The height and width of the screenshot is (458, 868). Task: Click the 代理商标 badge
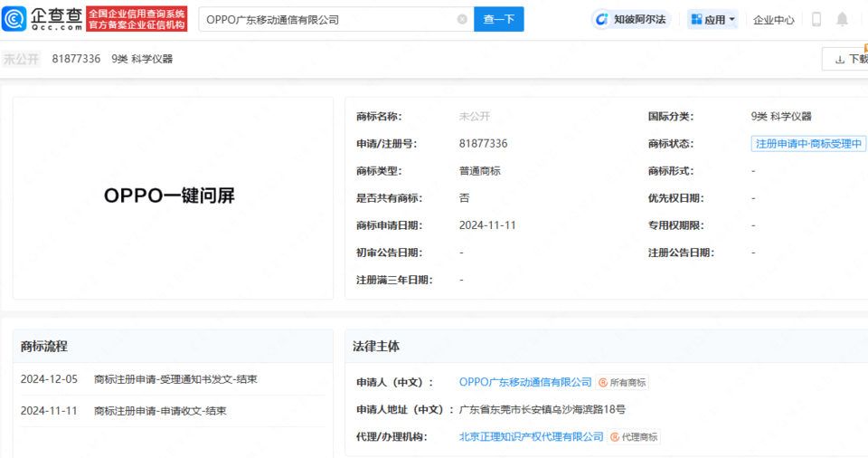634,437
